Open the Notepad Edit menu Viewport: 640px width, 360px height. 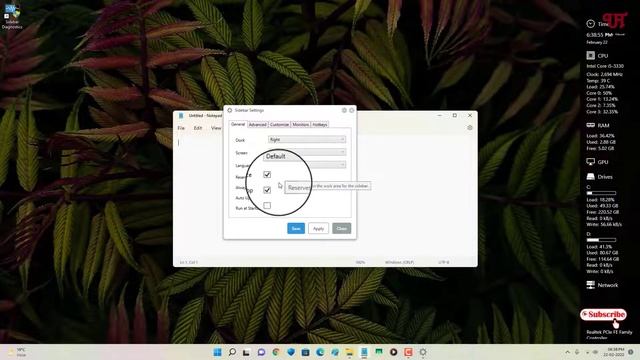click(x=198, y=128)
